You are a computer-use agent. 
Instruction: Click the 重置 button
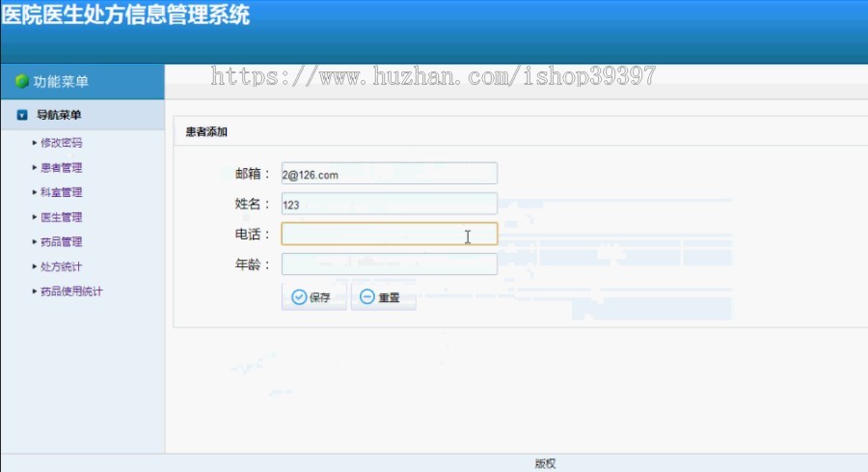point(383,297)
